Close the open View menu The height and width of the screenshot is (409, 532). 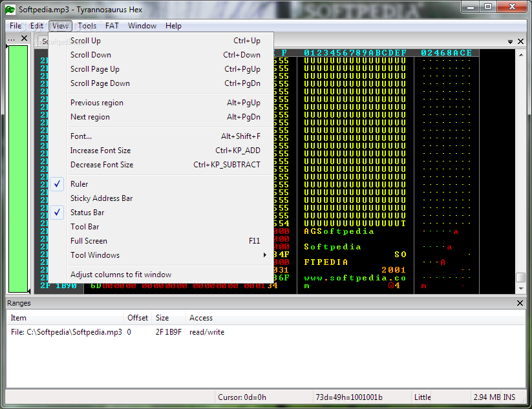coord(60,26)
